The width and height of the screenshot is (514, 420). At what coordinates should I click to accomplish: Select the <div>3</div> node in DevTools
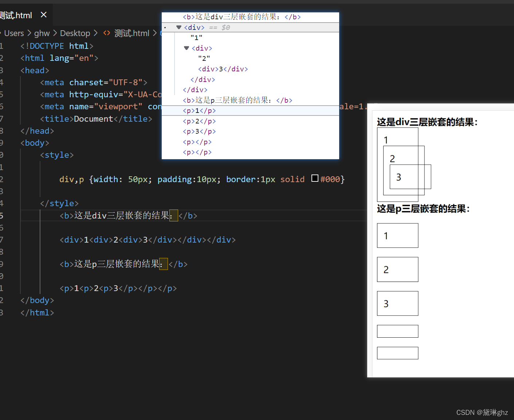tap(223, 69)
